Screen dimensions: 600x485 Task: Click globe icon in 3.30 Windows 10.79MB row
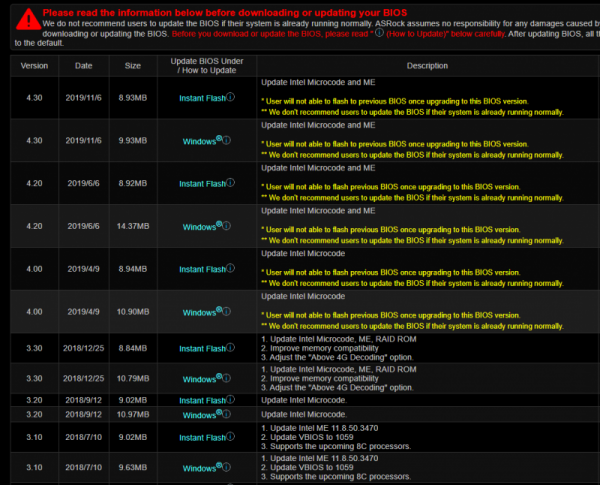[x=219, y=376]
